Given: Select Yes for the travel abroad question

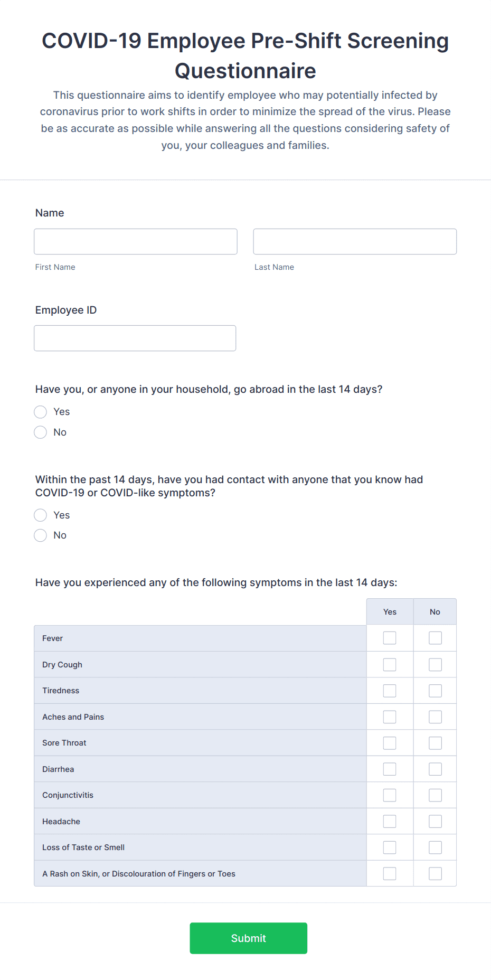Looking at the screenshot, I should 40,412.
